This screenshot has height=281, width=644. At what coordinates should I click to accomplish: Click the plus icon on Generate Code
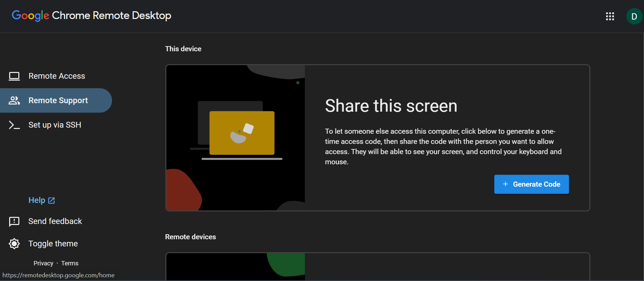[x=505, y=184]
